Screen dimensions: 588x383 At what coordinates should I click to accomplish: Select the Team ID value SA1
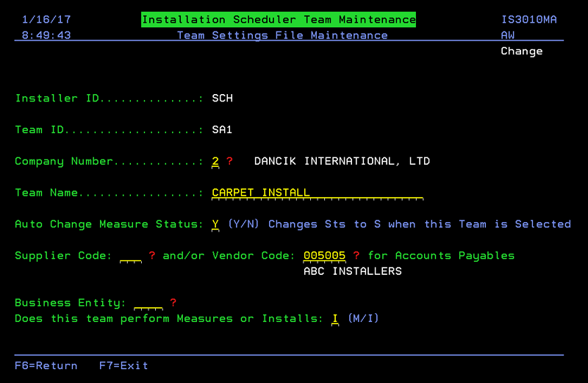pos(222,130)
